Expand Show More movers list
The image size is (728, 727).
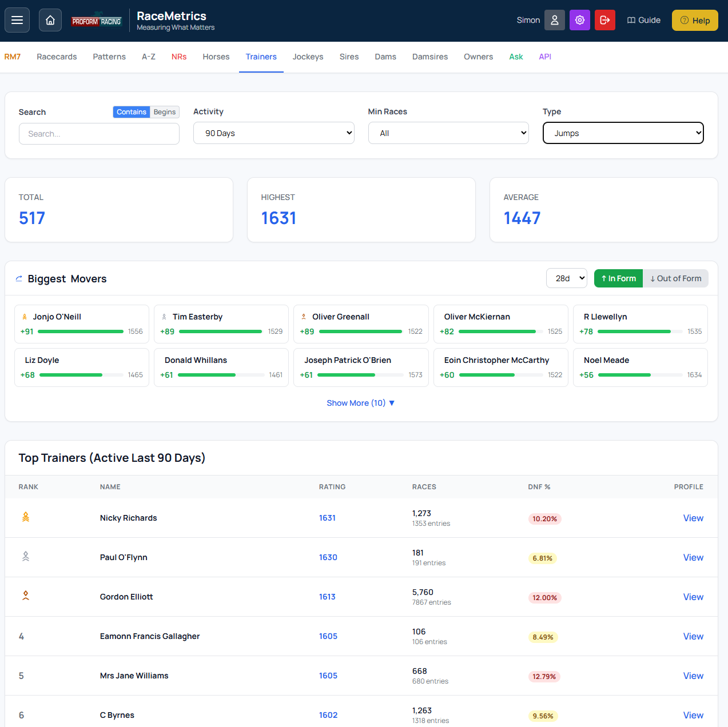360,403
